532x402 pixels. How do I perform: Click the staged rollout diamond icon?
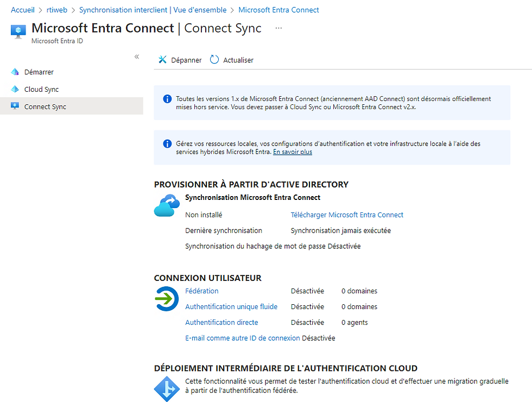point(167,389)
